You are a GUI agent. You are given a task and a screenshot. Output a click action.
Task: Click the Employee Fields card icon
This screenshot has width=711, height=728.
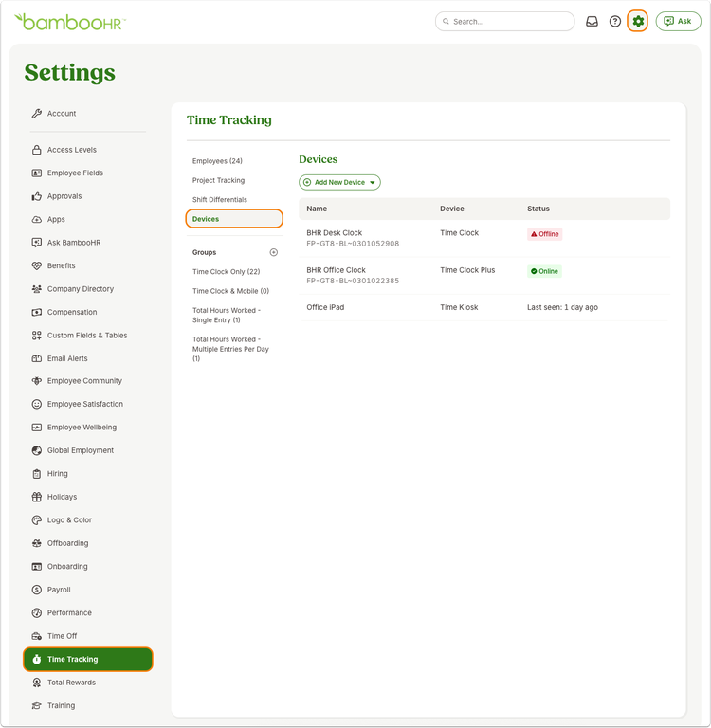(37, 173)
